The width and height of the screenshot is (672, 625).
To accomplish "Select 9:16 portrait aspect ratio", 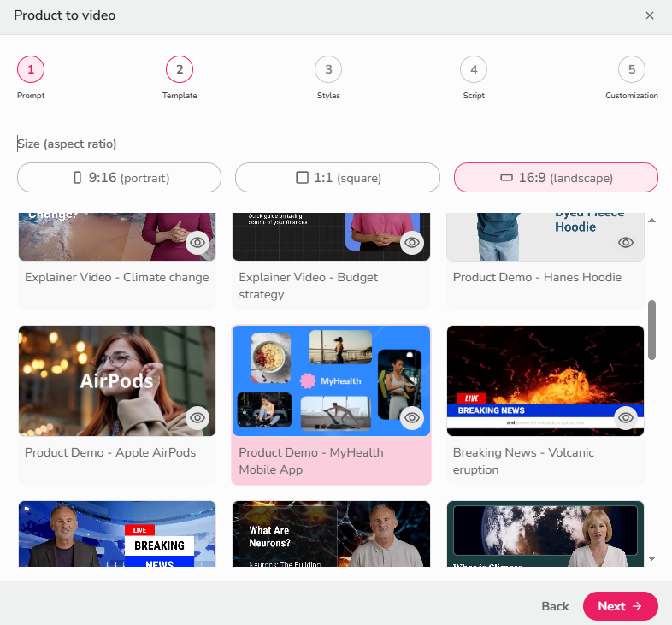I will 120,178.
